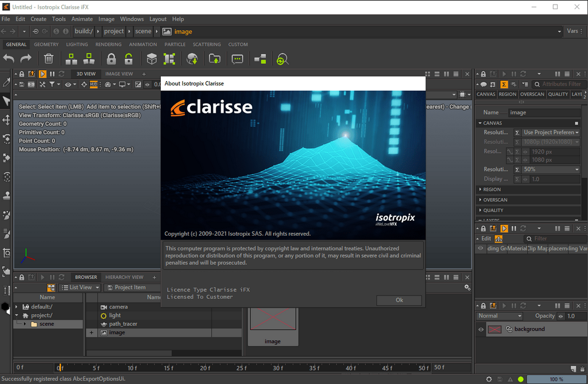Image resolution: width=588 pixels, height=384 pixels.
Task: Toggle visibility eye of background layer
Action: [x=481, y=329]
